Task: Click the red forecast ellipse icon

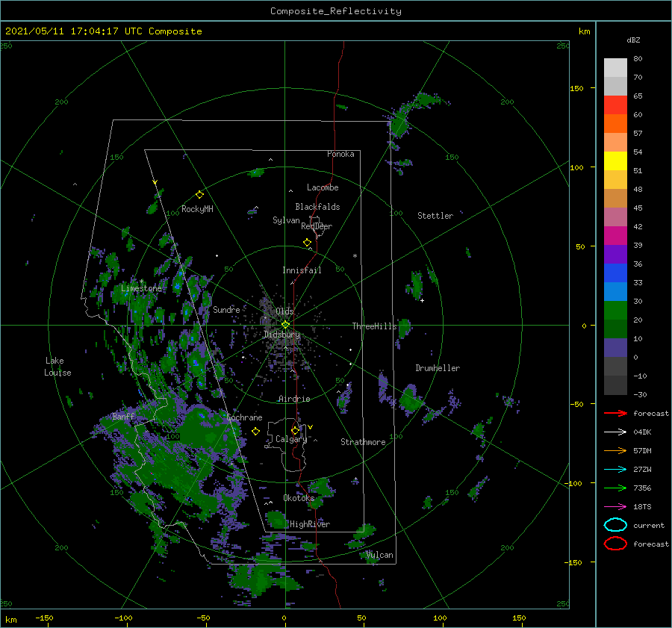Action: coord(615,544)
